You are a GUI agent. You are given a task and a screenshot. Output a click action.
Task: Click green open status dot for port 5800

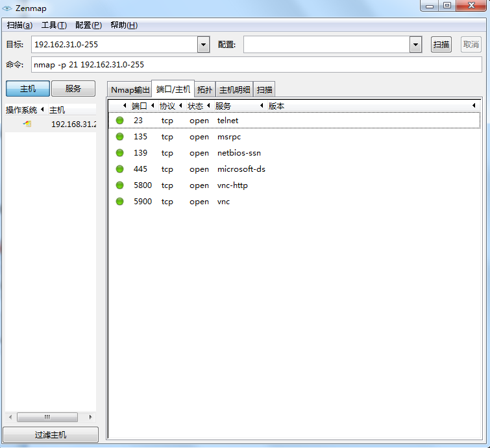[x=119, y=185]
